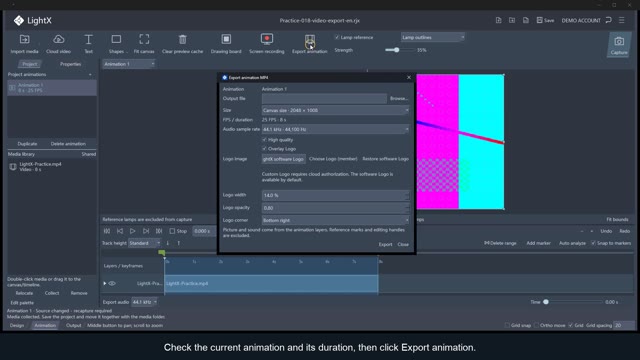Open the Animation 1 selector dropdown
This screenshot has height=360, width=640.
(x=129, y=64)
